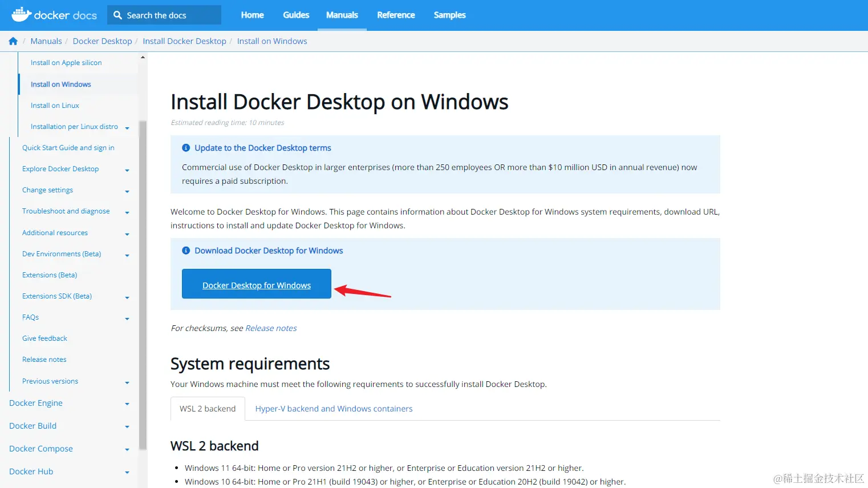Image resolution: width=868 pixels, height=488 pixels.
Task: Open Docker Hub sidebar section
Action: (x=31, y=471)
